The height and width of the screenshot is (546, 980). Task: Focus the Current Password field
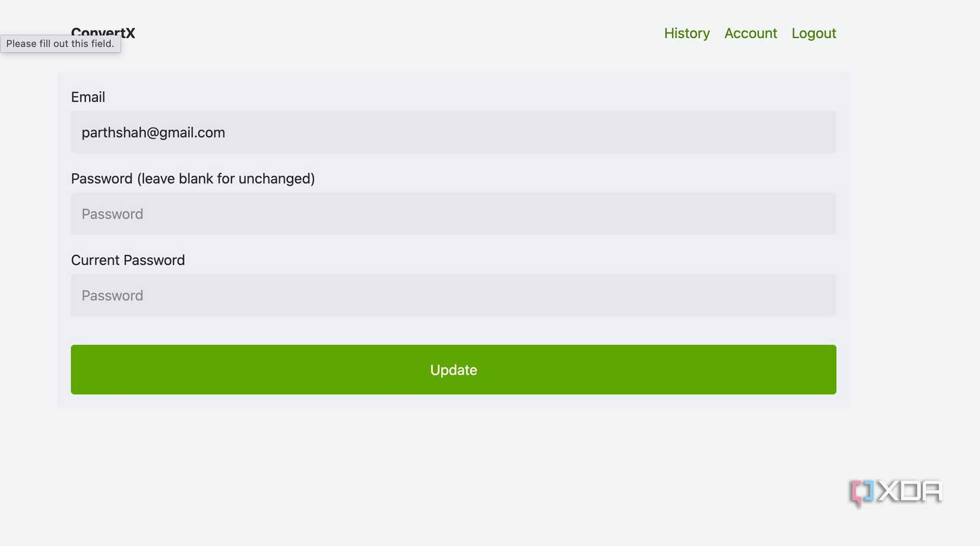pos(453,295)
